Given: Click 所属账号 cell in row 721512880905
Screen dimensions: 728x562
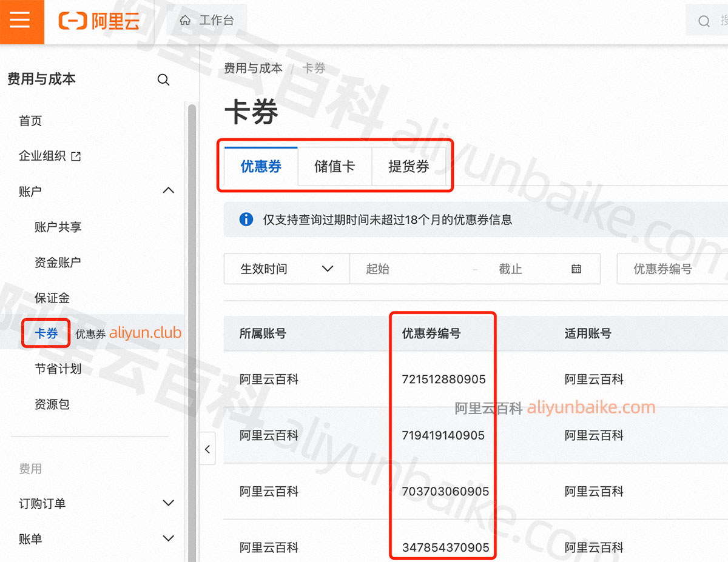Looking at the screenshot, I should 269,380.
